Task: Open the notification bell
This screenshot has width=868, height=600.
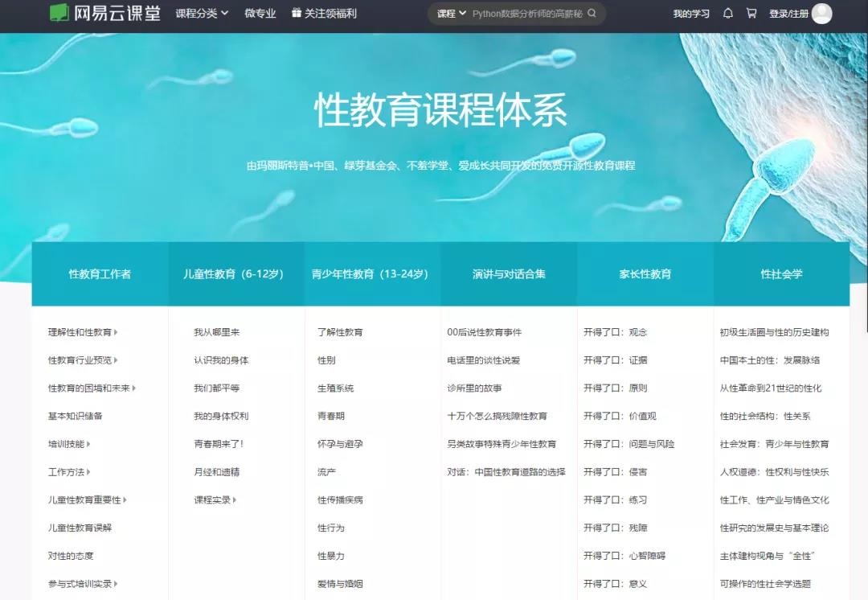Action: click(x=728, y=14)
